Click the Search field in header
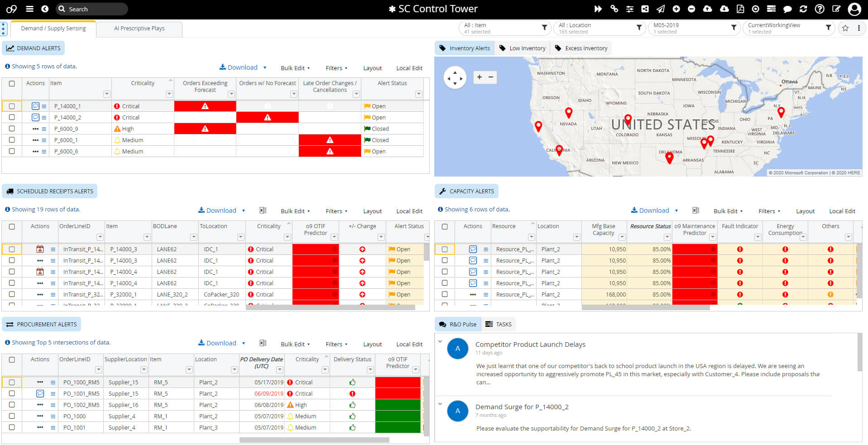The image size is (868, 445). 95,9
